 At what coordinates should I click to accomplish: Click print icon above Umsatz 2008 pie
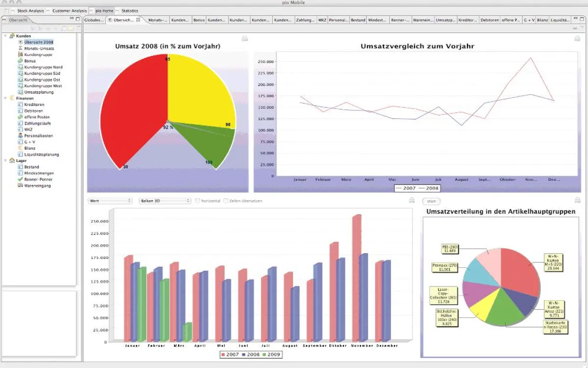pyautogui.click(x=245, y=39)
